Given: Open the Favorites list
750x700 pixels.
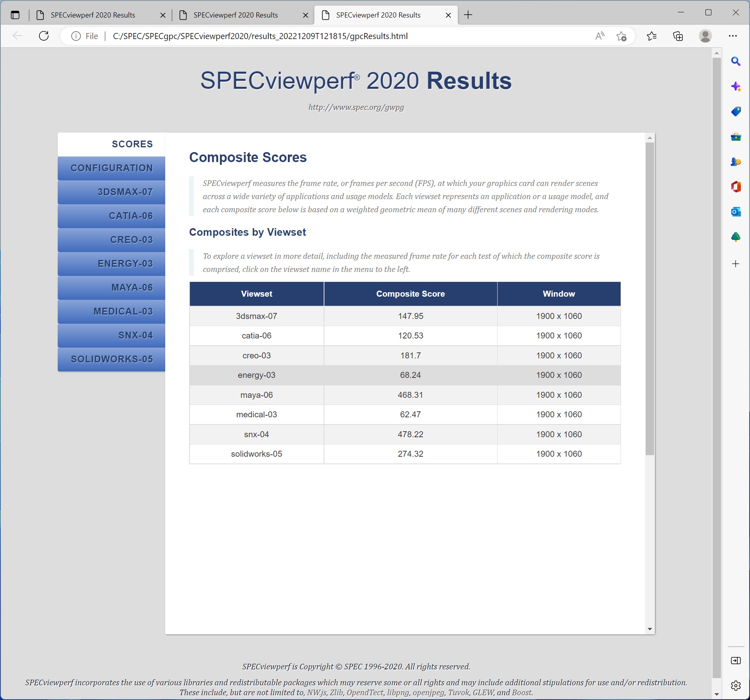Looking at the screenshot, I should [652, 36].
